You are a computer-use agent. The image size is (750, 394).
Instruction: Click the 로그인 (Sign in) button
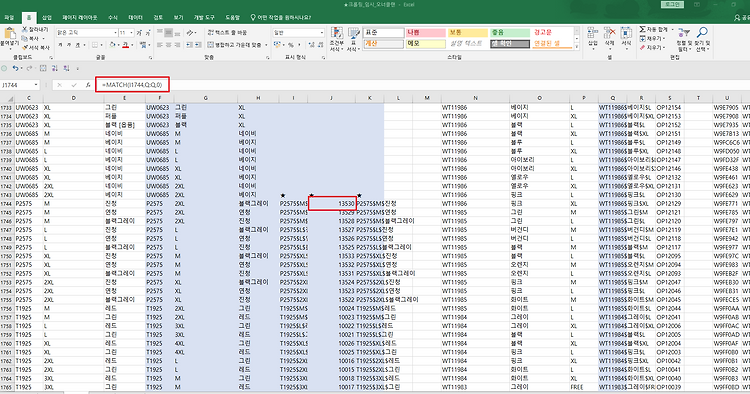click(673, 4)
